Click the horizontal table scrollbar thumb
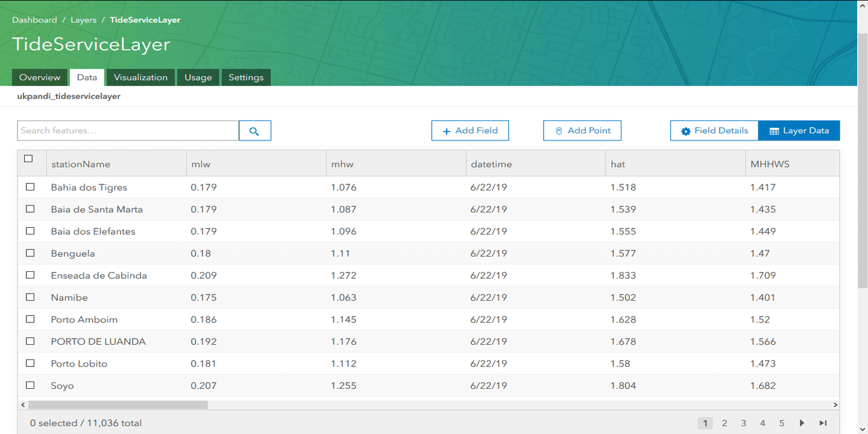This screenshot has width=868, height=434. click(x=118, y=405)
